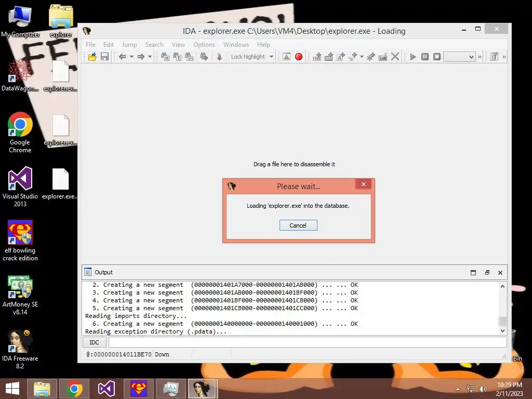Click the Jump back arrow
This screenshot has width=532, height=399.
[x=123, y=57]
